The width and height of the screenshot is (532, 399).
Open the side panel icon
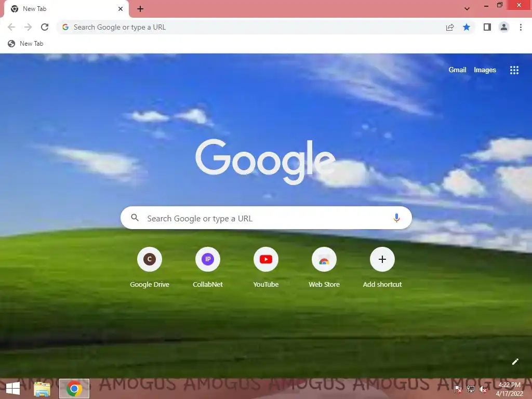coord(487,27)
